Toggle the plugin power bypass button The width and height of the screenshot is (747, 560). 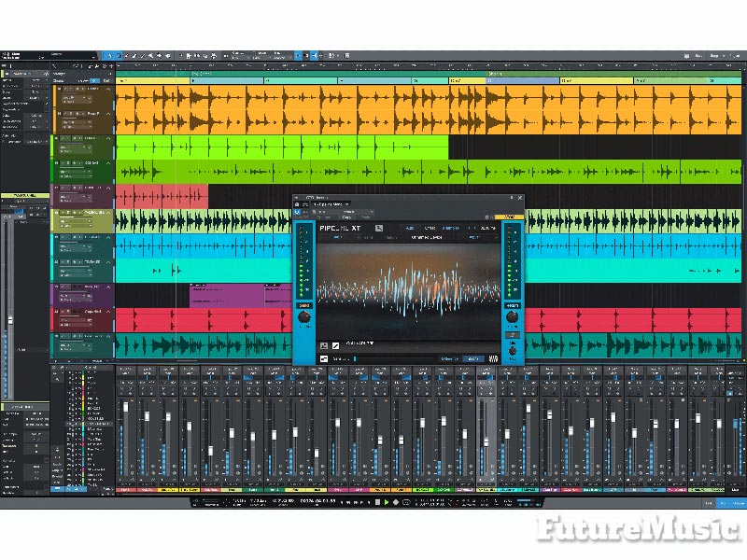click(297, 212)
